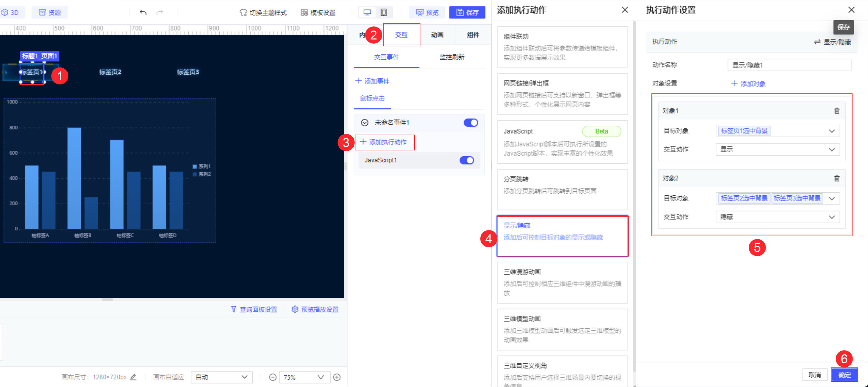This screenshot has height=387, width=868.
Task: Switch to the 动画 tab
Action: [x=437, y=35]
